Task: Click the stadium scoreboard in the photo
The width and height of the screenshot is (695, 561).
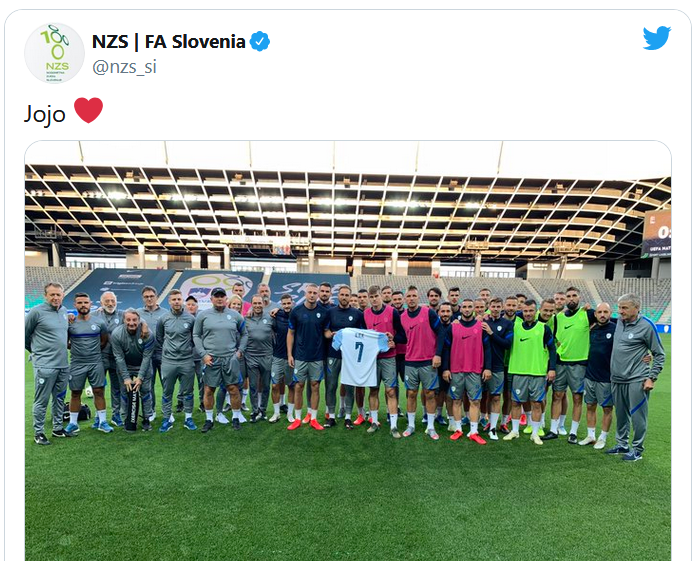Action: click(656, 233)
